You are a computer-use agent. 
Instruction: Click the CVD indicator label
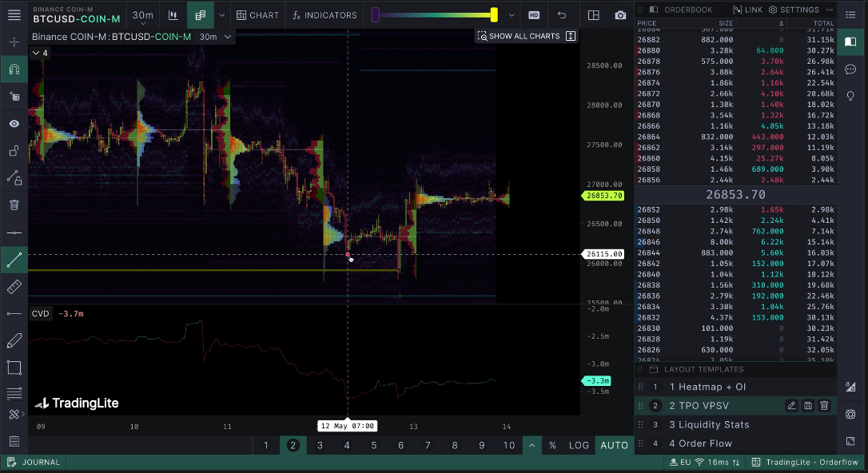(41, 314)
